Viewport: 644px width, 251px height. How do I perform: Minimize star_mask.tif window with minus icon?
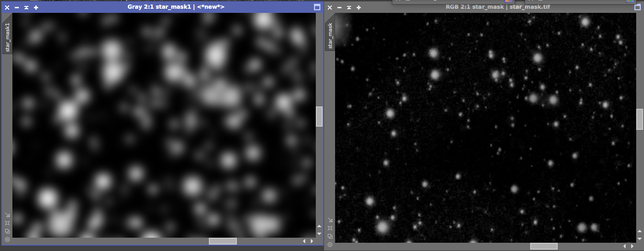pyautogui.click(x=339, y=7)
